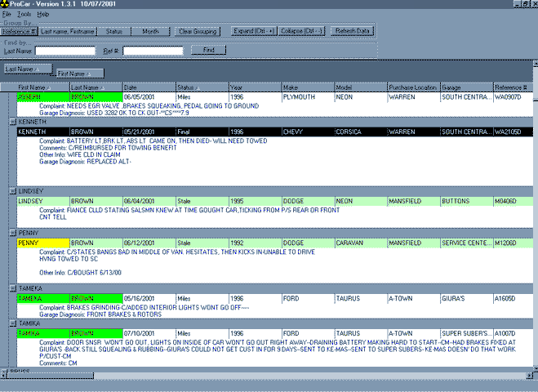Open the Tools menu
This screenshot has width=538, height=392.
pyautogui.click(x=24, y=15)
